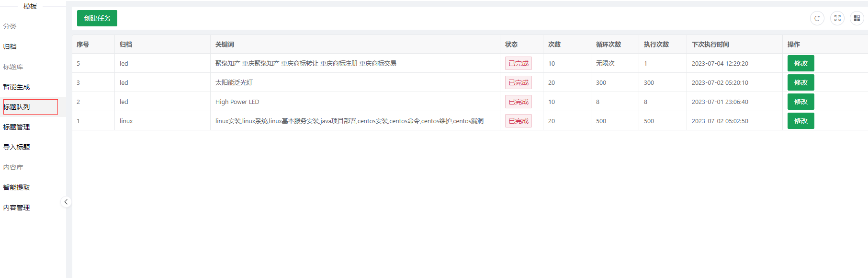Refresh the task table

(x=817, y=18)
